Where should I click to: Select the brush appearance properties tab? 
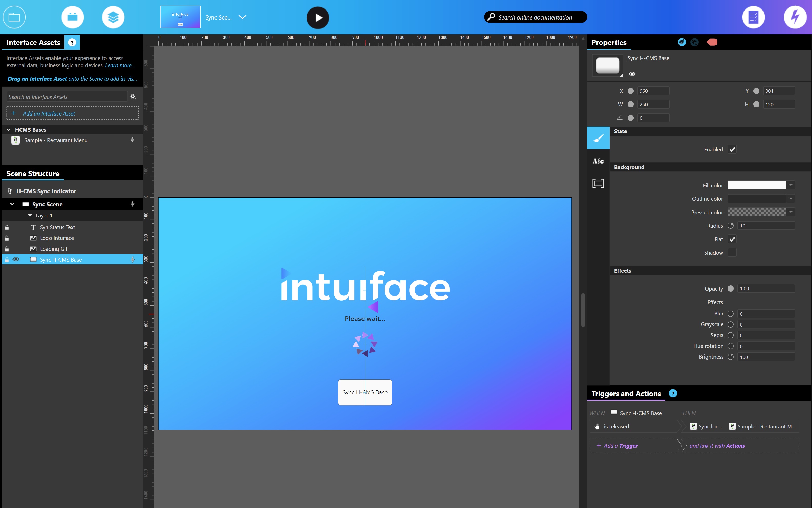[x=598, y=138]
